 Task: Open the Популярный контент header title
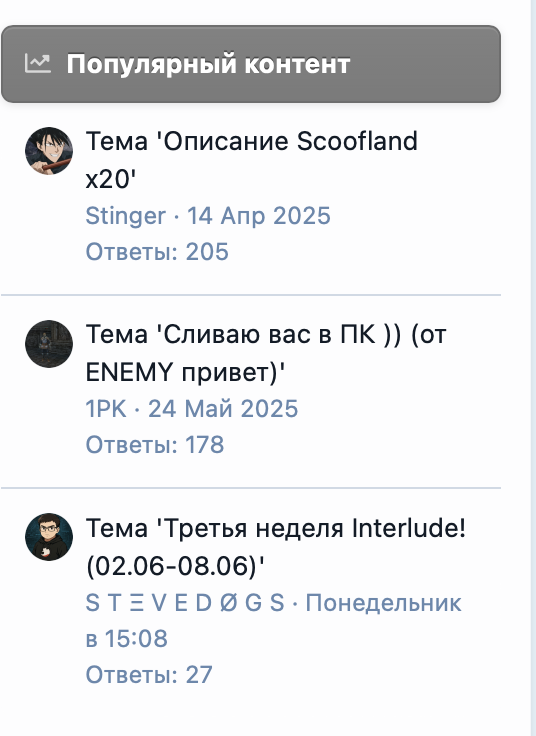pyautogui.click(x=208, y=64)
